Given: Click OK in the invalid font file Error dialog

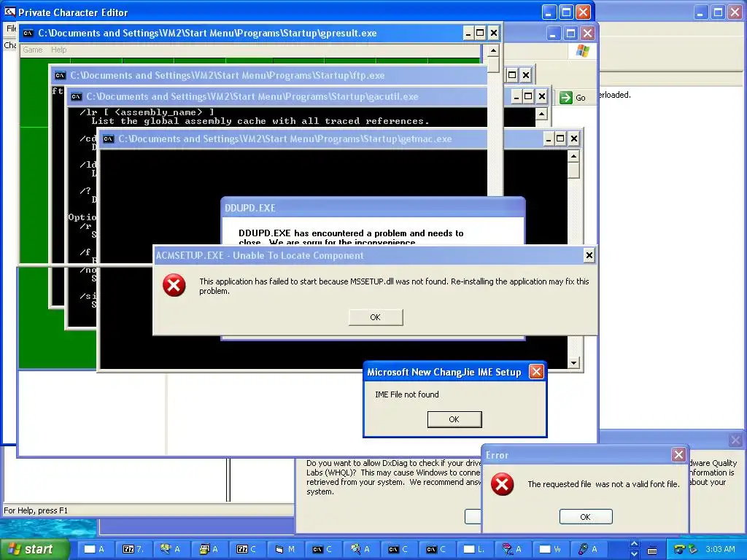Looking at the screenshot, I should 586,517.
